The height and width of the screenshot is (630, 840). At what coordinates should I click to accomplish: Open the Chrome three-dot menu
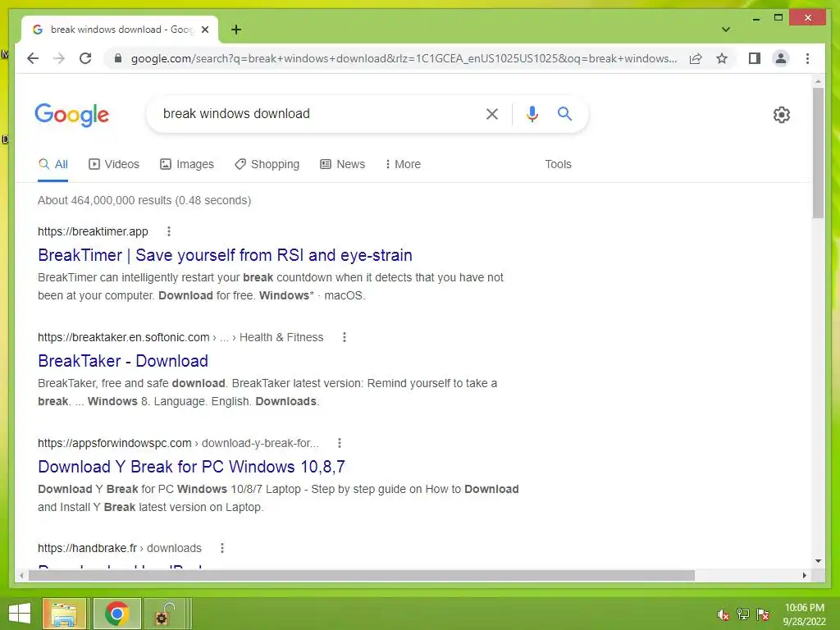coord(807,58)
